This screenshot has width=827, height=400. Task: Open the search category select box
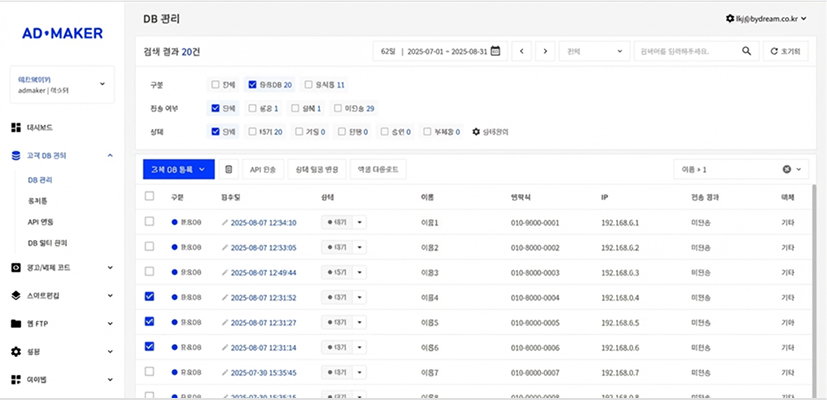coord(594,51)
